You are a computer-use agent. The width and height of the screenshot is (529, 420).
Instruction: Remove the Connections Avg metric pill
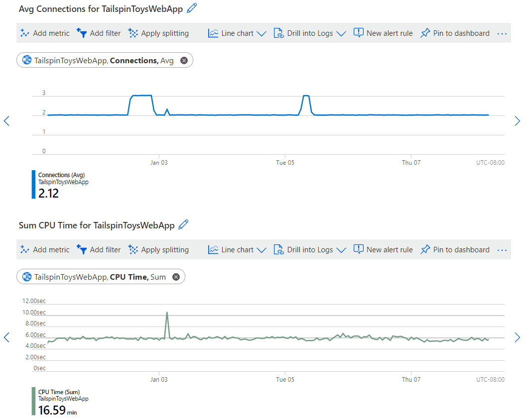[x=184, y=59]
